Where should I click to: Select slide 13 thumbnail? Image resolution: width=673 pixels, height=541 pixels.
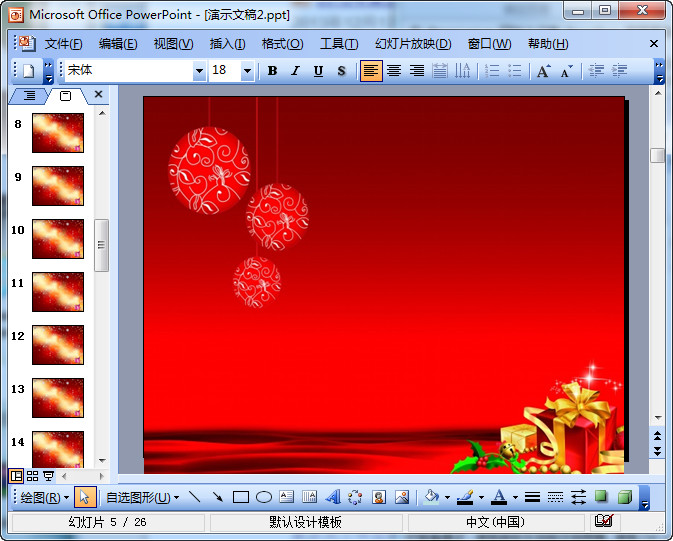[x=58, y=398]
